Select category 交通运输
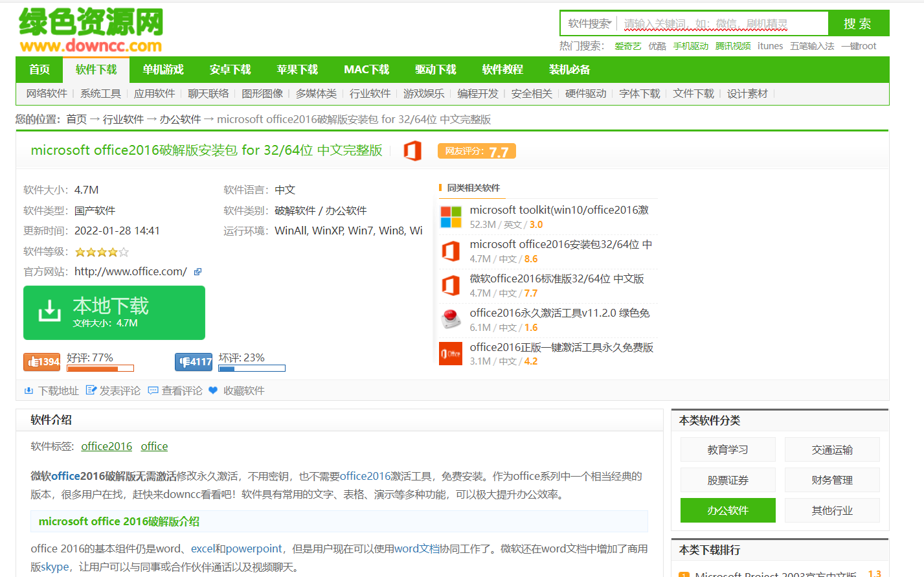Viewport: 924px width, 577px height. click(x=832, y=449)
